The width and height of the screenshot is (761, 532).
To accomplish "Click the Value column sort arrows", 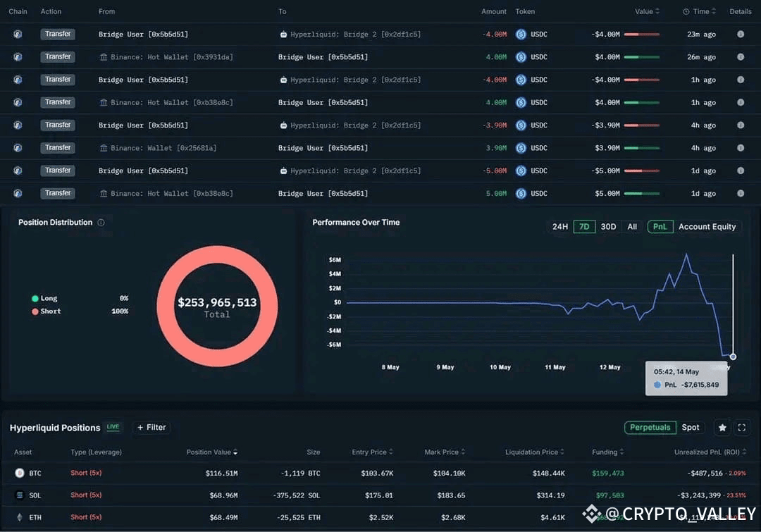I will [x=658, y=11].
